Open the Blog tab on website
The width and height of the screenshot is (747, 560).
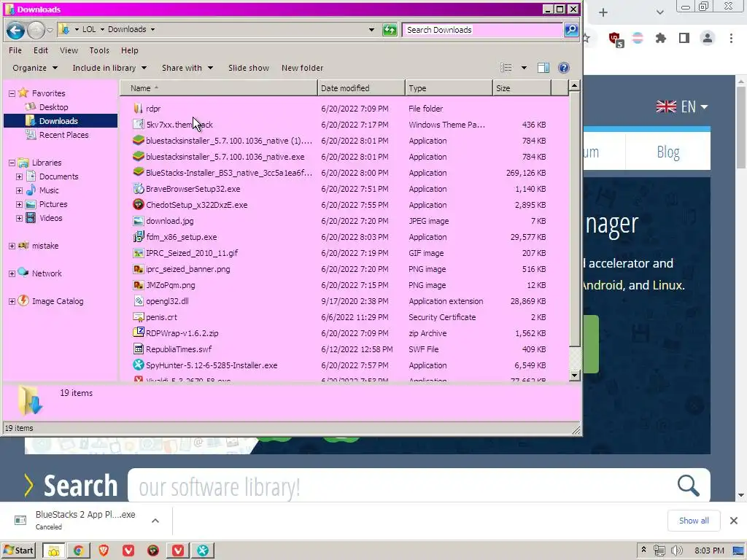(668, 152)
